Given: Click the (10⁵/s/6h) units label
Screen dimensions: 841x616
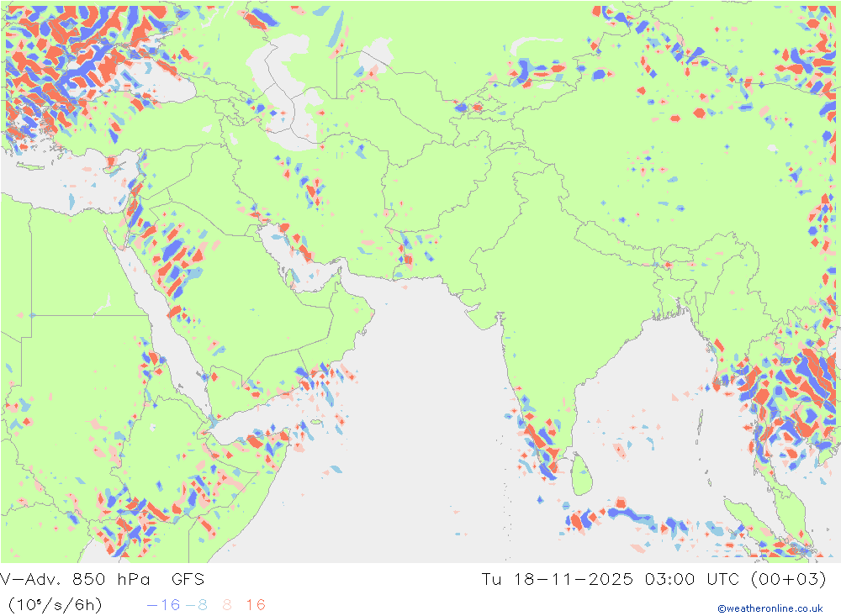Looking at the screenshot, I should (55, 605).
